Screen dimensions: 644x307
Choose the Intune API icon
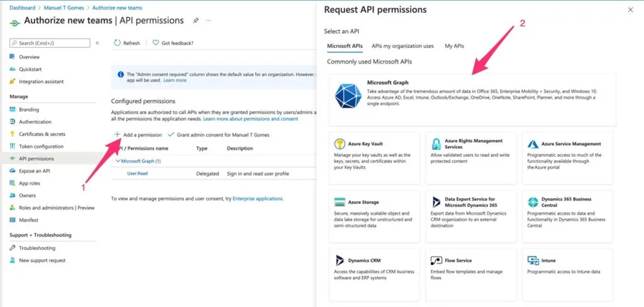point(533,260)
